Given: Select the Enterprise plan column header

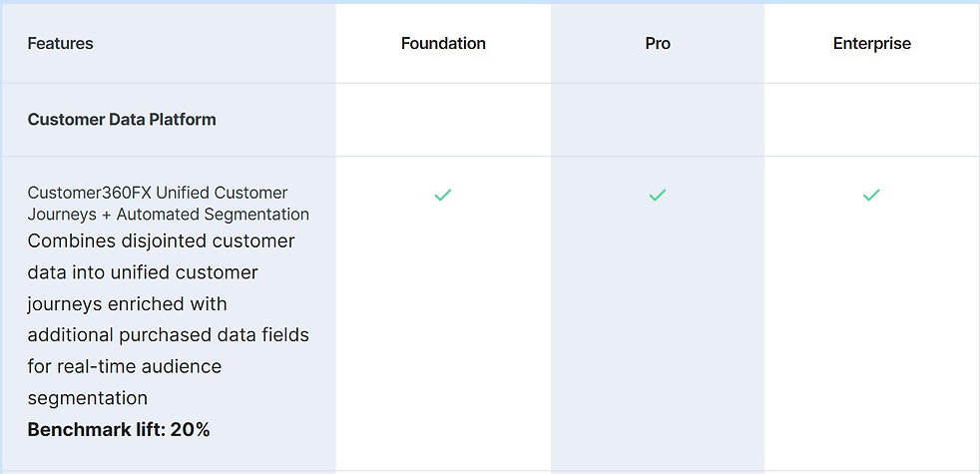Looking at the screenshot, I should [x=871, y=44].
